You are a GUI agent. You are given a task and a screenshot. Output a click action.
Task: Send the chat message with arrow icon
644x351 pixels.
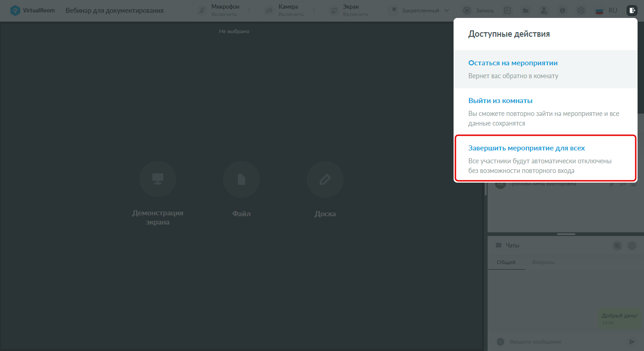pos(632,342)
